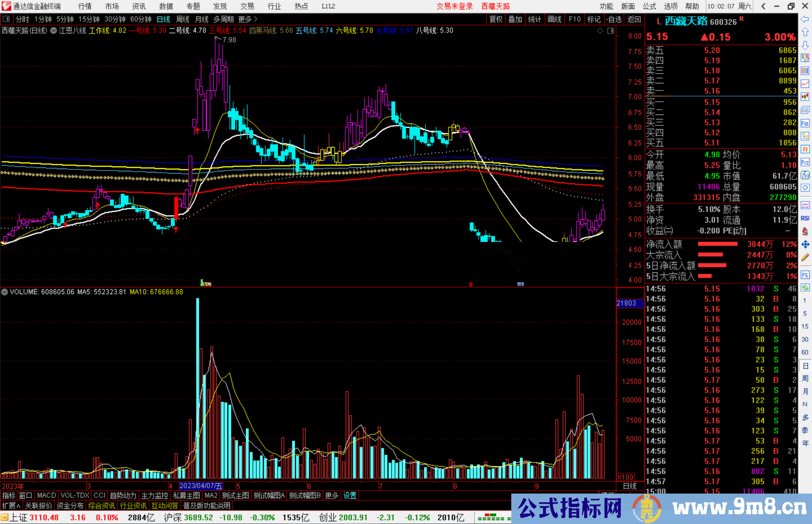Toggle the diamond icon at chart top right
The width and height of the screenshot is (812, 524).
(x=600, y=31)
